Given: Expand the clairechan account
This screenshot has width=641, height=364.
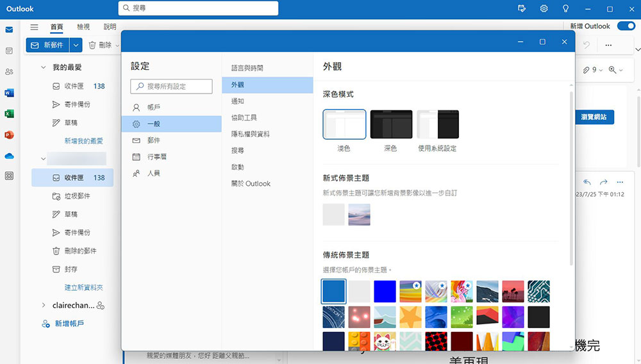Looking at the screenshot, I should coord(44,305).
